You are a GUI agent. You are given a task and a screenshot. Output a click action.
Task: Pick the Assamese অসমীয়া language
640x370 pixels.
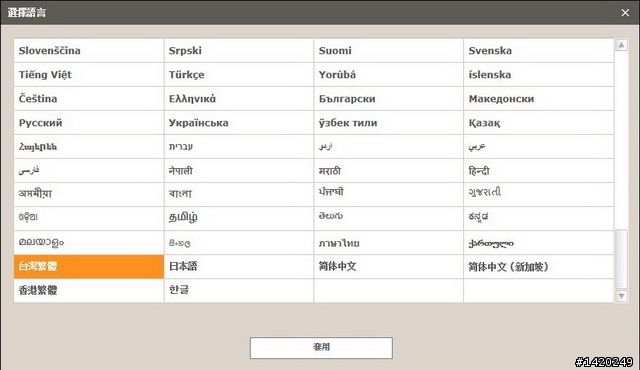click(x=89, y=195)
